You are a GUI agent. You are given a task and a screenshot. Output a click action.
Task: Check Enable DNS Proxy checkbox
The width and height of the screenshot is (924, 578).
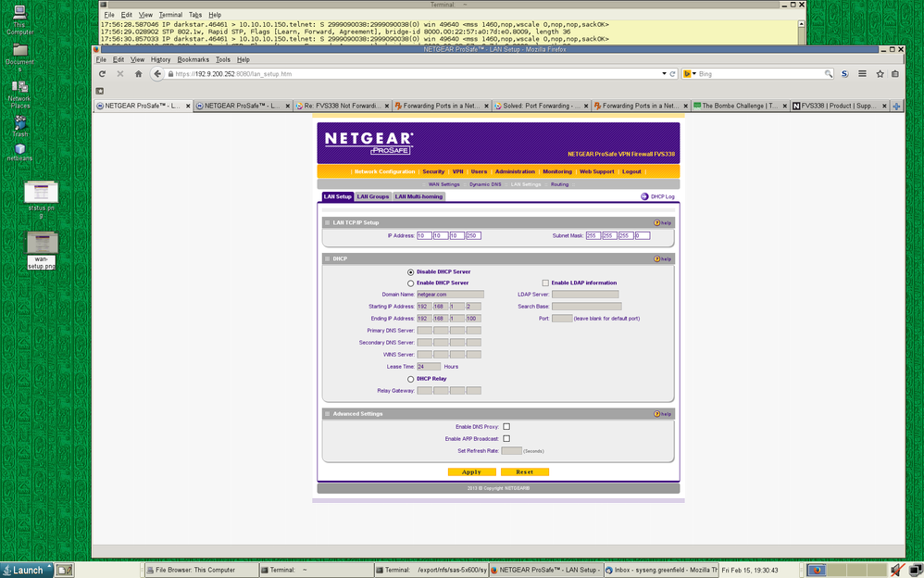[x=506, y=427]
